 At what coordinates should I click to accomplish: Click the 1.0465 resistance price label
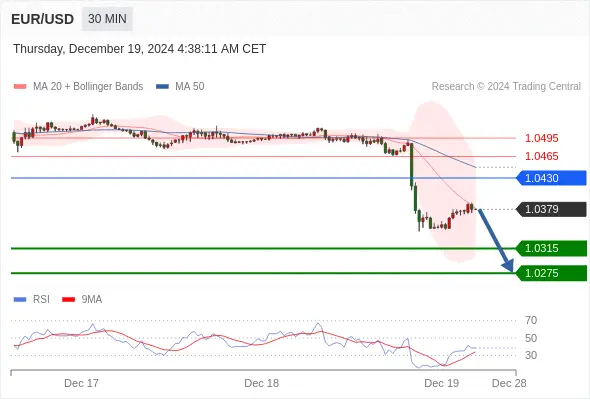tap(541, 156)
